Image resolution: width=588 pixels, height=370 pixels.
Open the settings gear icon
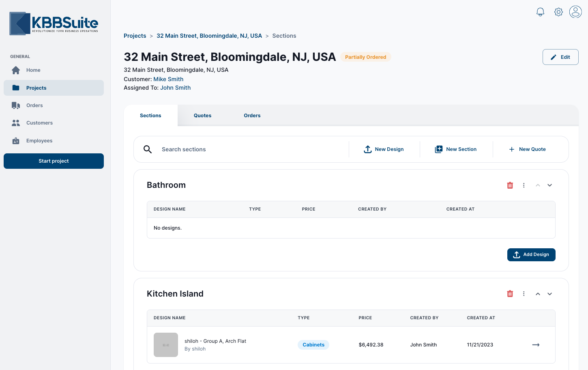point(558,12)
